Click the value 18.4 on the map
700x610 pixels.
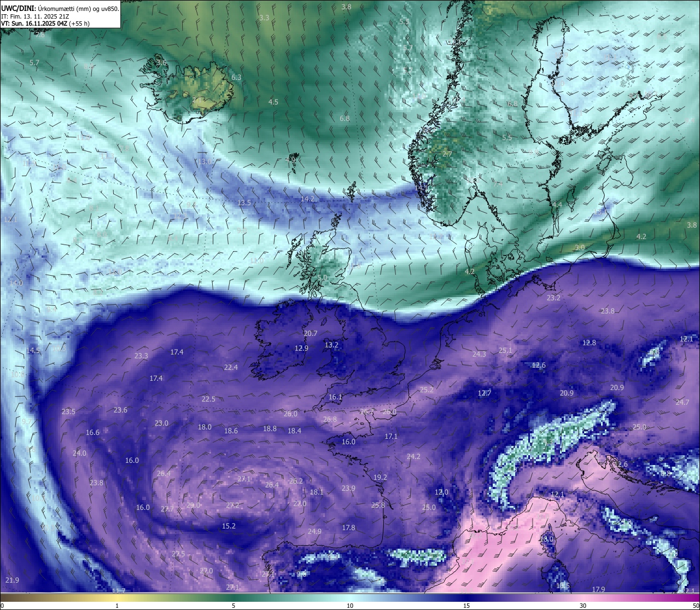pyautogui.click(x=294, y=431)
